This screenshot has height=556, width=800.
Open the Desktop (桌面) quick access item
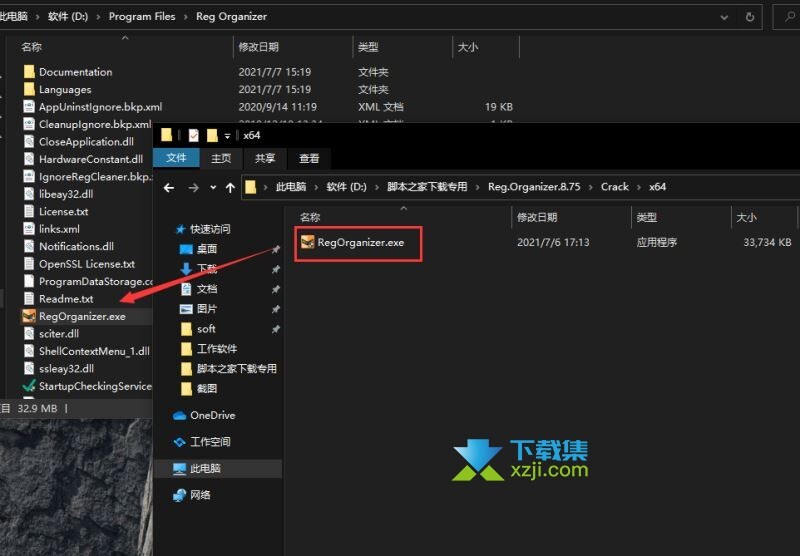(207, 249)
